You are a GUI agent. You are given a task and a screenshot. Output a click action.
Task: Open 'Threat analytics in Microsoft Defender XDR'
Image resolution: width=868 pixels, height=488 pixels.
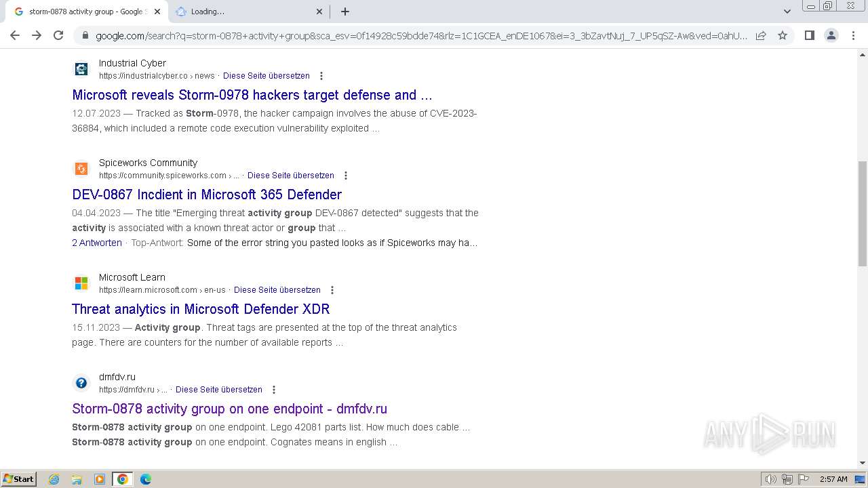point(201,309)
